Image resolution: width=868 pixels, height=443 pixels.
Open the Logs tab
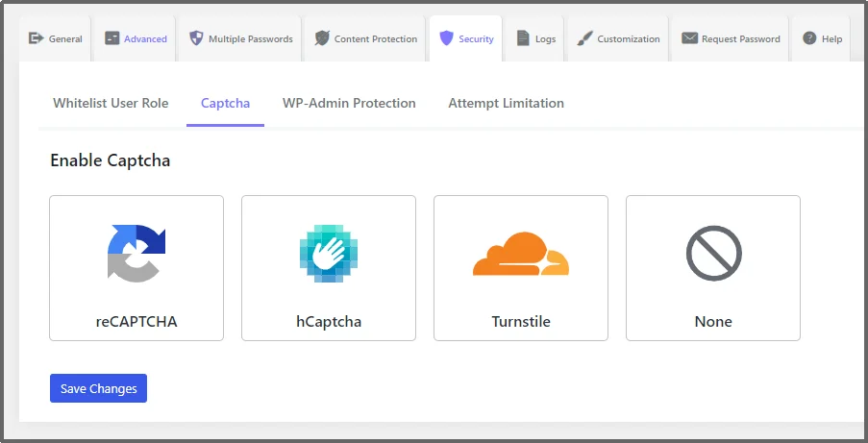coord(534,38)
